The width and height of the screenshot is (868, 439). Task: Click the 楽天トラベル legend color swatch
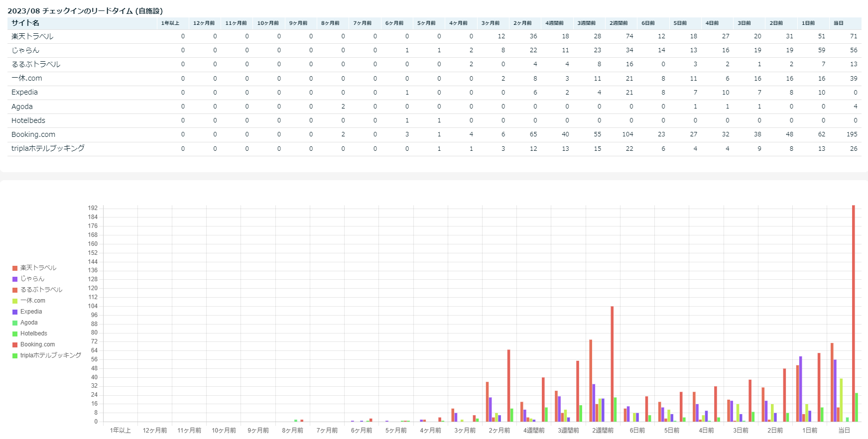[15, 268]
